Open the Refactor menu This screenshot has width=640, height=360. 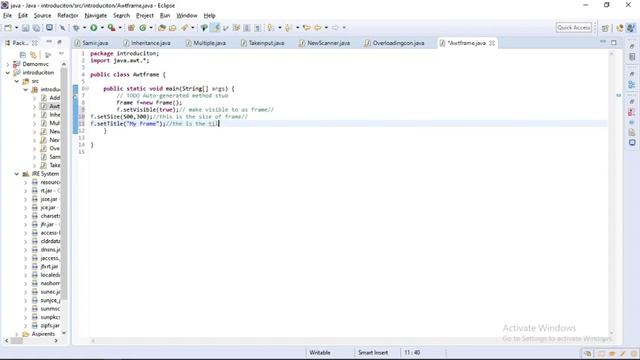click(x=68, y=16)
